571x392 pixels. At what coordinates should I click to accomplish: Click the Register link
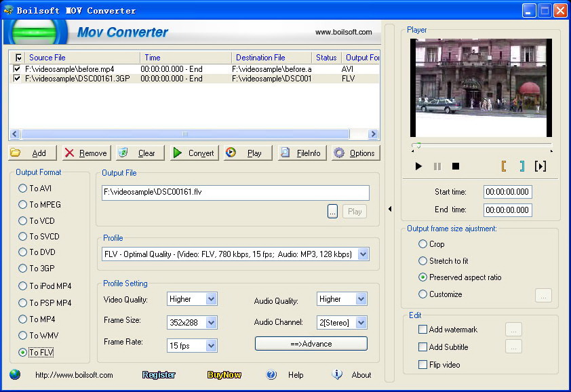click(x=159, y=374)
